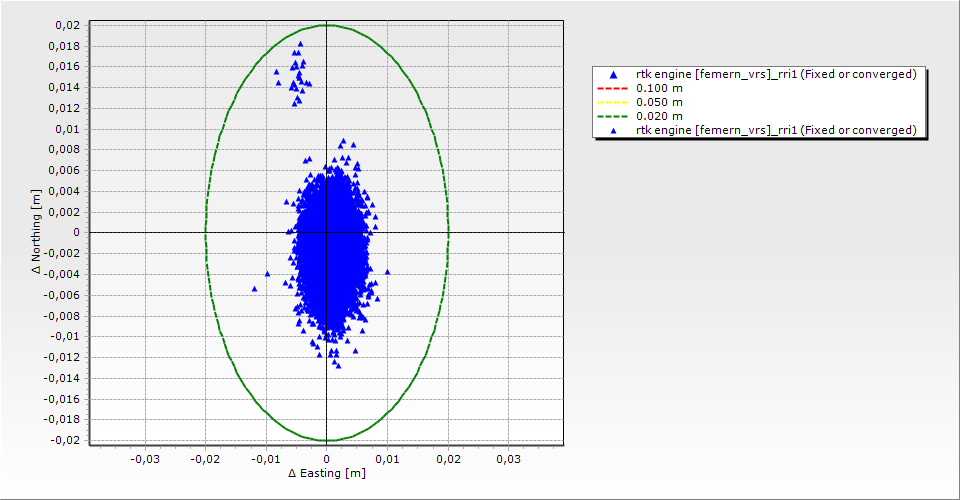960x500 pixels.
Task: Select the 0.050 m legend label
Action: (x=659, y=103)
